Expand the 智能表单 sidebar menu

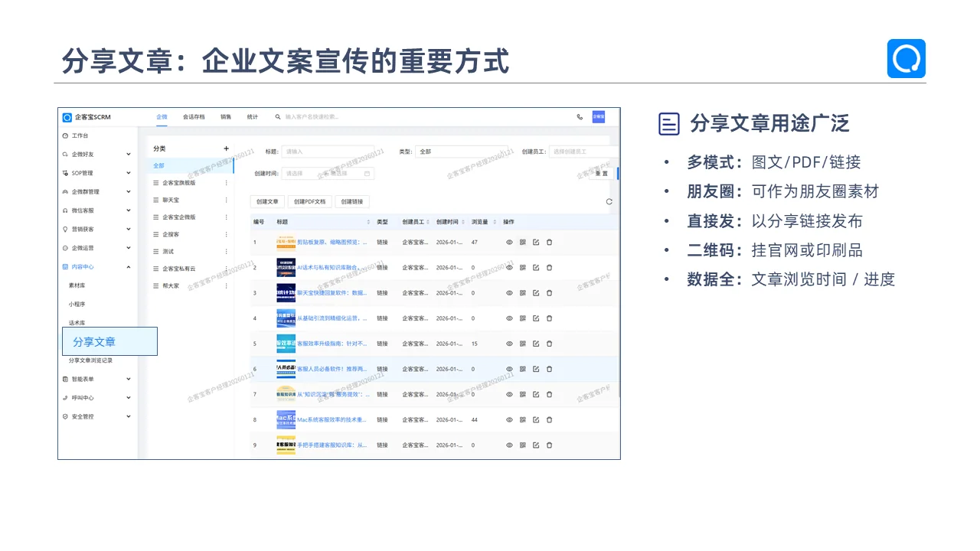(x=97, y=379)
